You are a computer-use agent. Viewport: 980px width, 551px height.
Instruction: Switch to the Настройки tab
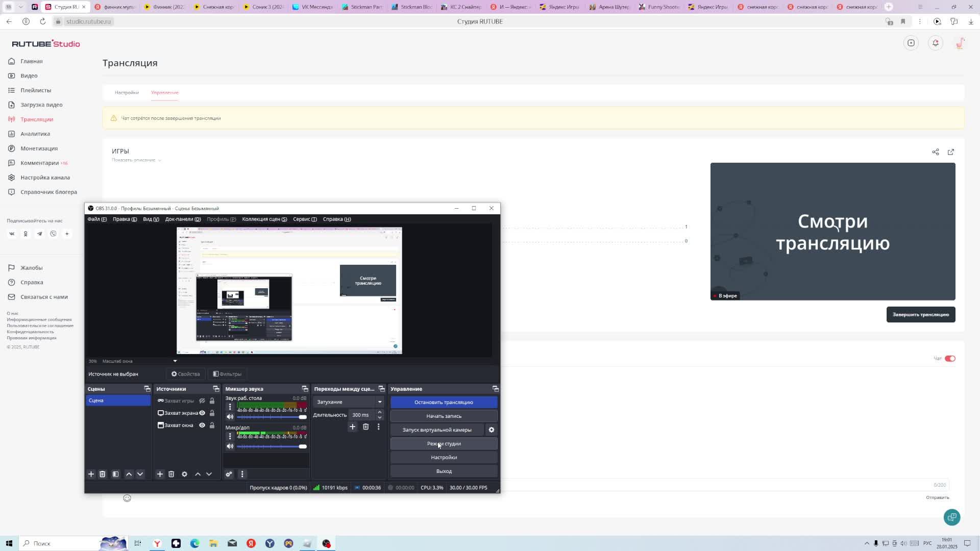point(127,93)
